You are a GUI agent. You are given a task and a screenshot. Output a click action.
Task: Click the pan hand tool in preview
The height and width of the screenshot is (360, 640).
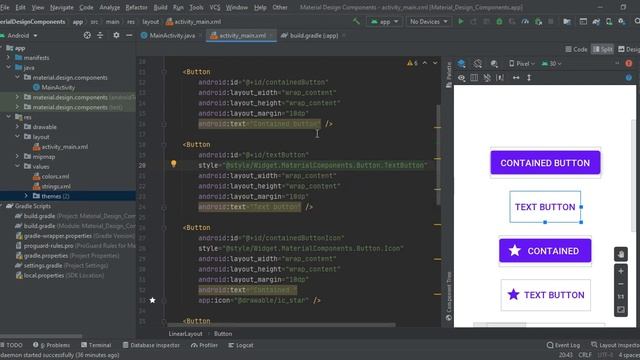[x=621, y=254]
